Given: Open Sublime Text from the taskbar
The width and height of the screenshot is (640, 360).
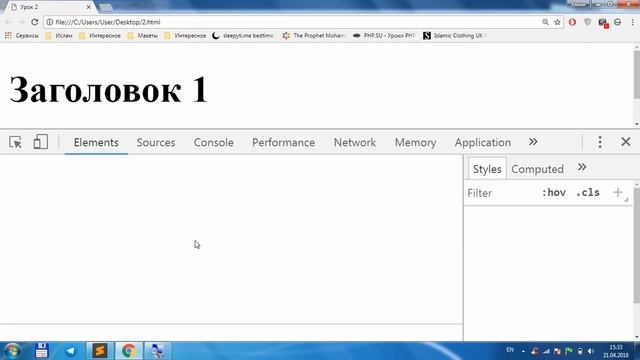Looking at the screenshot, I should (100, 351).
